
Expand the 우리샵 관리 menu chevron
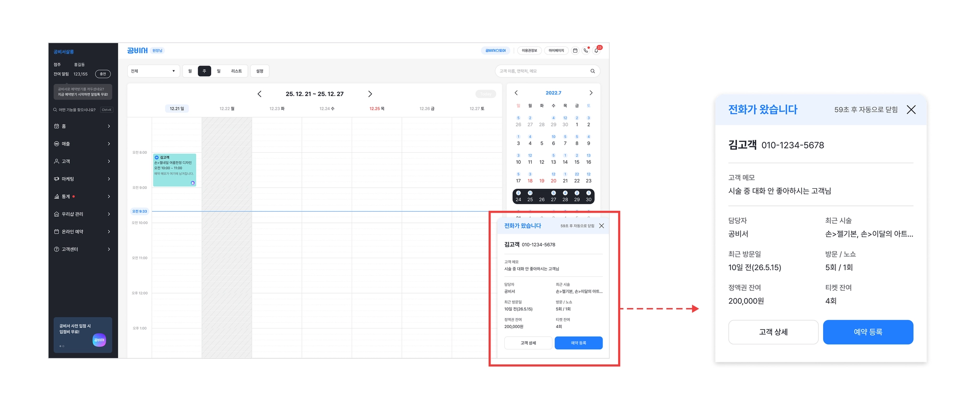pos(109,214)
